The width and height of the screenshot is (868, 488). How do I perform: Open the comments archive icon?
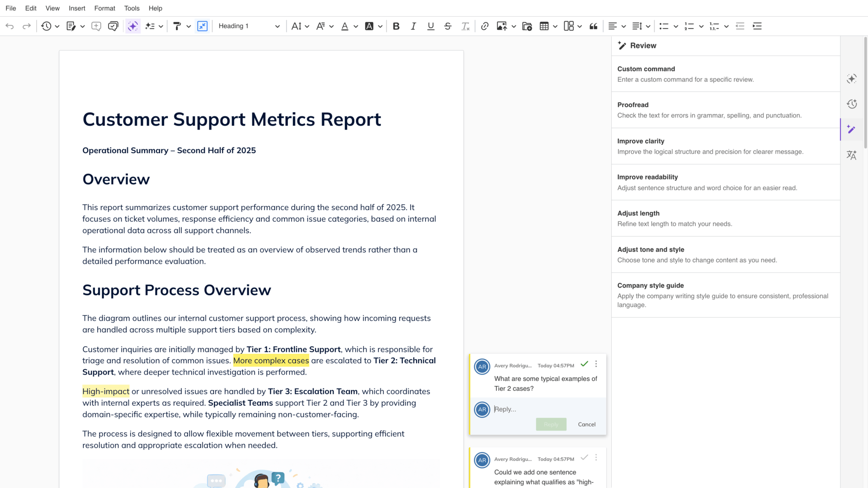coord(113,26)
